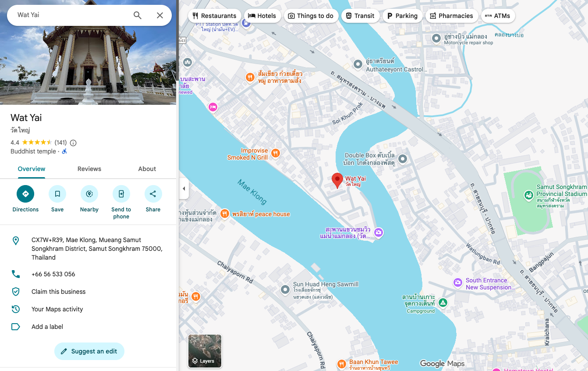Select the พรสิยาห์ peace house restaurant marker
588x371 pixels.
[224, 214]
